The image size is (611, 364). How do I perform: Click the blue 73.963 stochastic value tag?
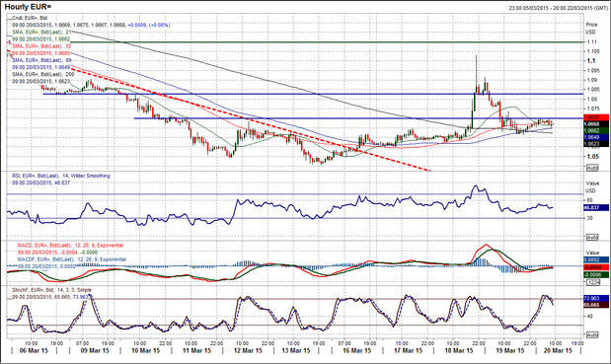[x=596, y=298]
